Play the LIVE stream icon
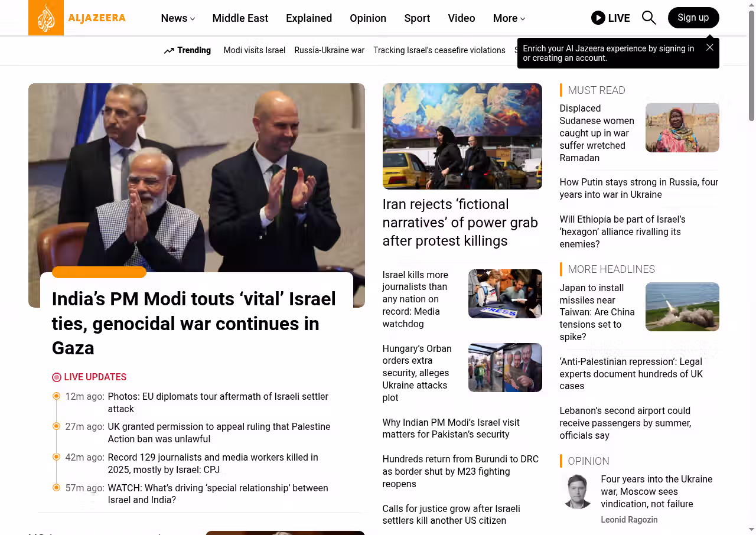Viewport: 756px width, 535px height. (x=598, y=18)
